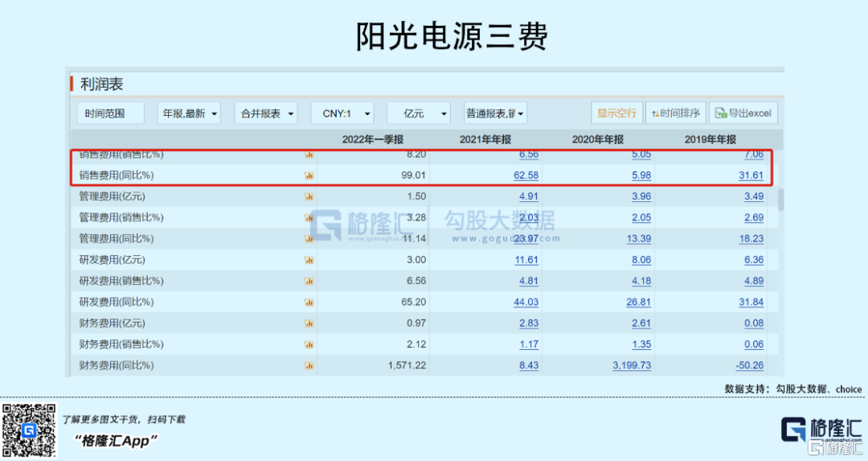The height and width of the screenshot is (461, 868).
Task: Select the 2019年年报 column header
Action: 710,140
